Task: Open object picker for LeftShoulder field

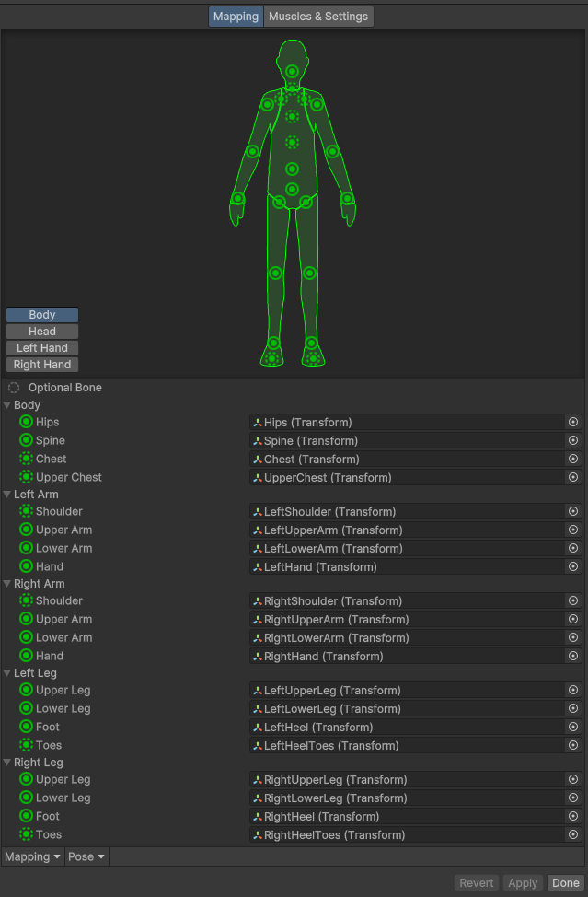Action: (573, 511)
